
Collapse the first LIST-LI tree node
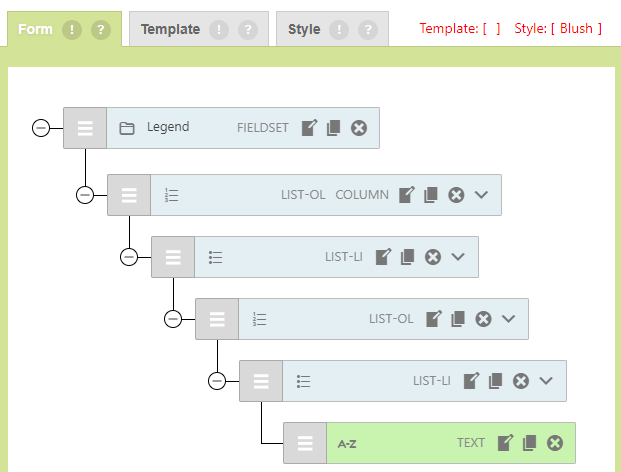129,257
